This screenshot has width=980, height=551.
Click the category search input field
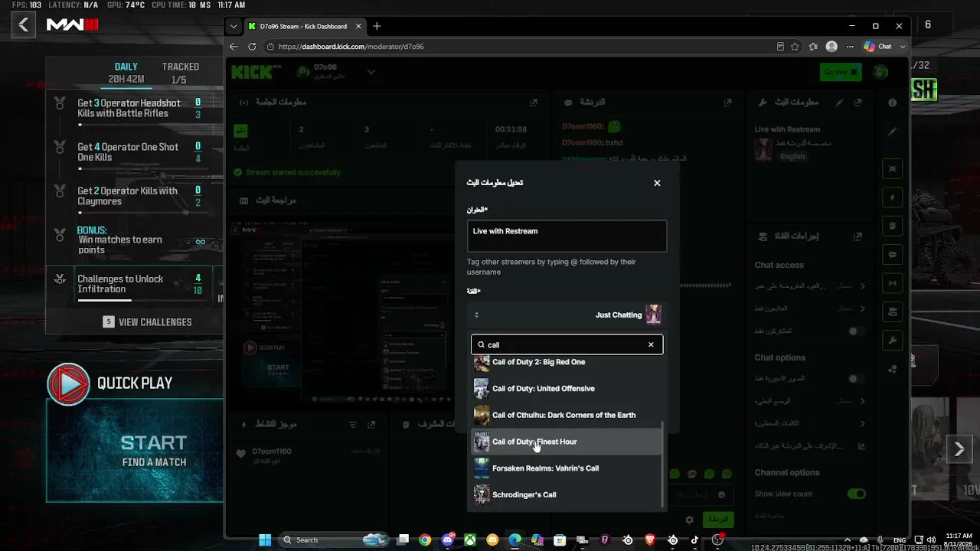tap(567, 344)
